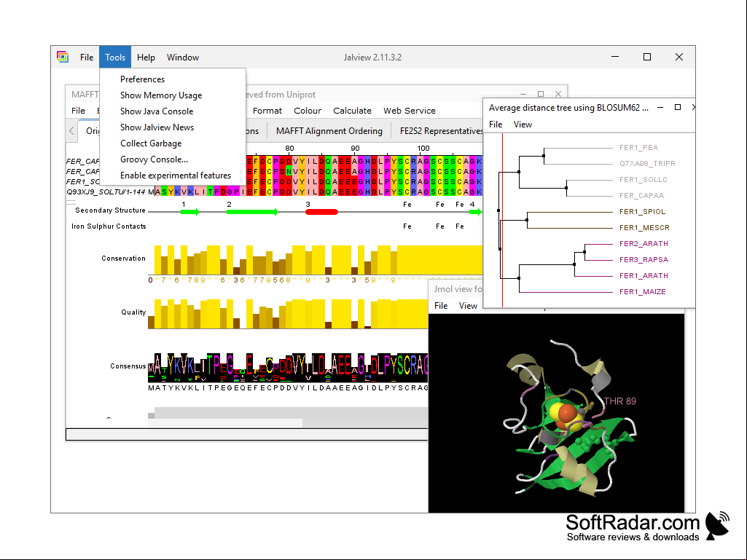Screen dimensions: 747x560
Task: Close the main Jalview window
Action: [679, 57]
